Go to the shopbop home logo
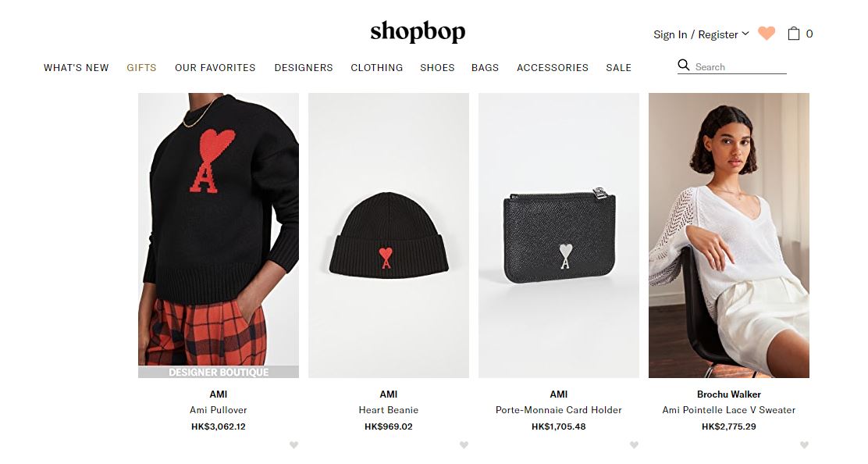Image resolution: width=868 pixels, height=464 pixels. click(x=418, y=31)
